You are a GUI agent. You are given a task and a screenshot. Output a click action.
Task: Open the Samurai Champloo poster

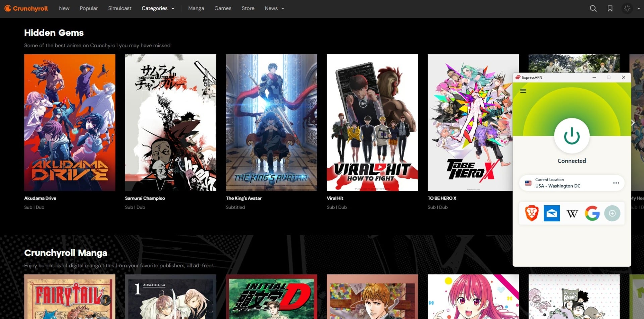171,123
